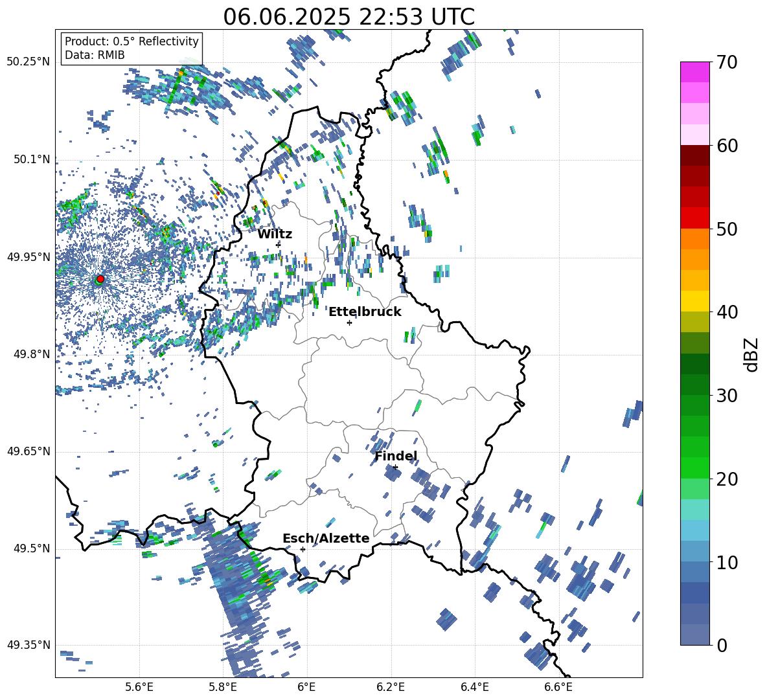Click the 6.6°E longitude label
The width and height of the screenshot is (767, 700).
tap(558, 688)
